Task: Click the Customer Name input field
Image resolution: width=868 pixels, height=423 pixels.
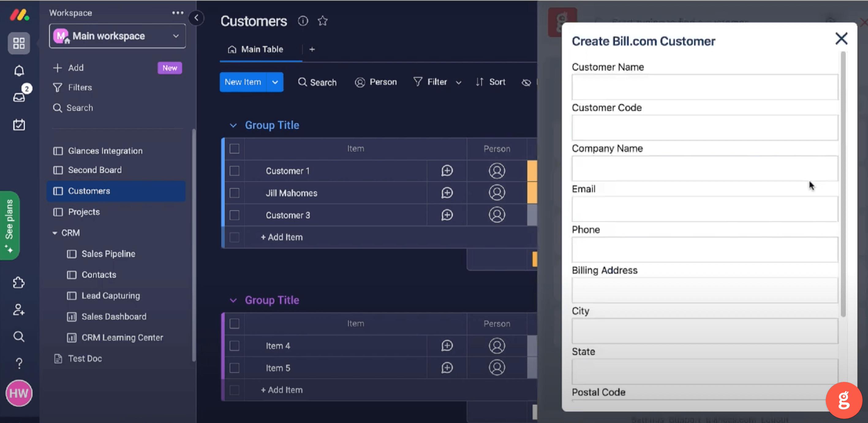Action: pos(704,87)
